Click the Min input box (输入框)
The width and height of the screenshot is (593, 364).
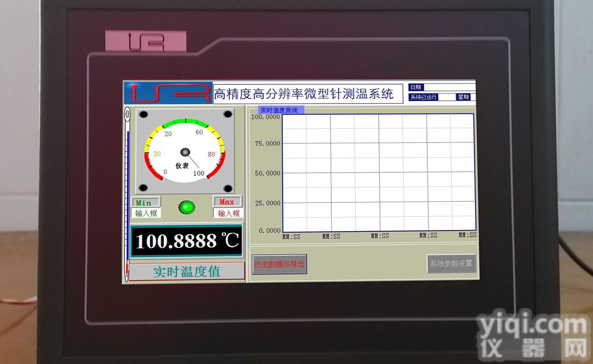click(x=146, y=214)
